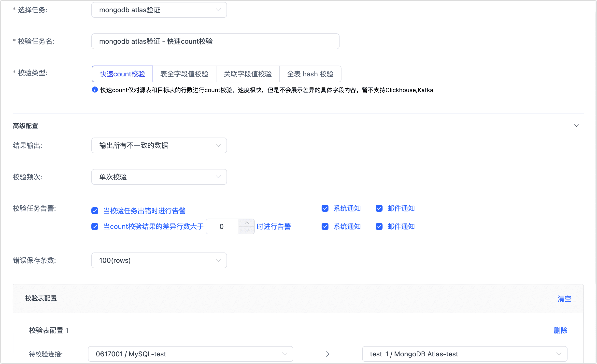This screenshot has height=364, width=597.
Task: Open the 错误保存条数 dropdown showing 100(rows)
Action: pyautogui.click(x=159, y=260)
